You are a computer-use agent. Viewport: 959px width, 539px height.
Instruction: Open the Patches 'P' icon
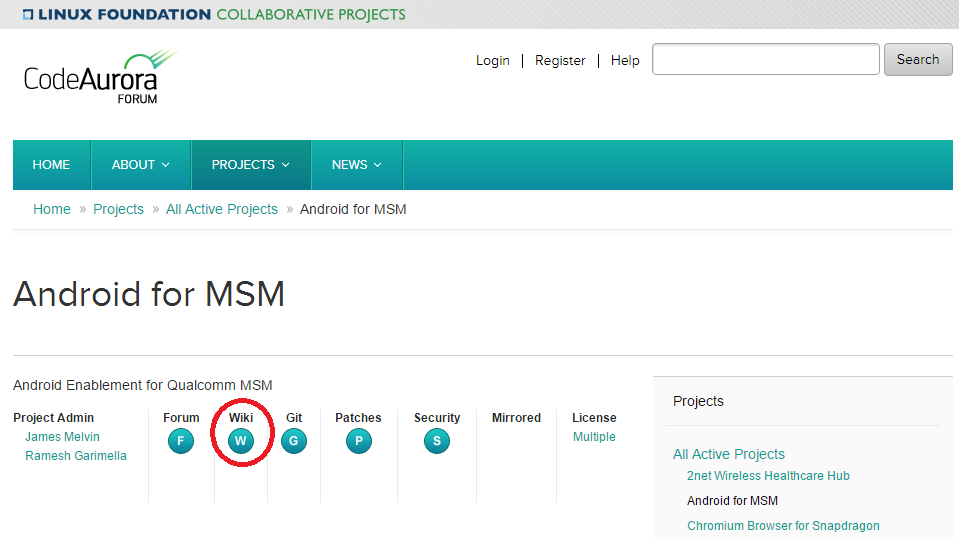[358, 441]
